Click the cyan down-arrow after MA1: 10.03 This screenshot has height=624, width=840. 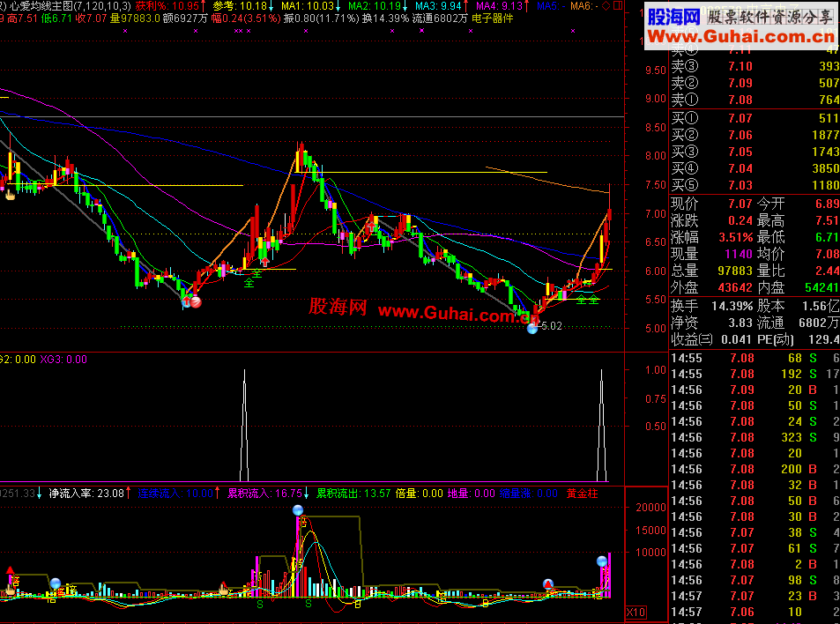pos(338,6)
